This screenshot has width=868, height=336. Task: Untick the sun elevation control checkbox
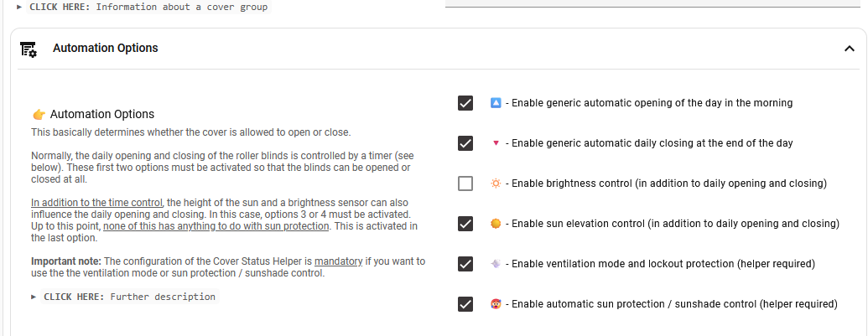tap(465, 224)
